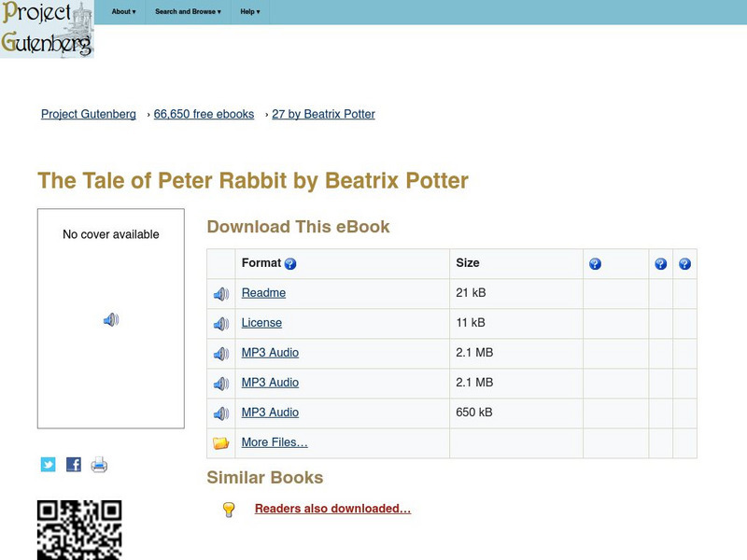747x560 pixels.
Task: Click the rightmost question mark in the table header
Action: click(685, 263)
